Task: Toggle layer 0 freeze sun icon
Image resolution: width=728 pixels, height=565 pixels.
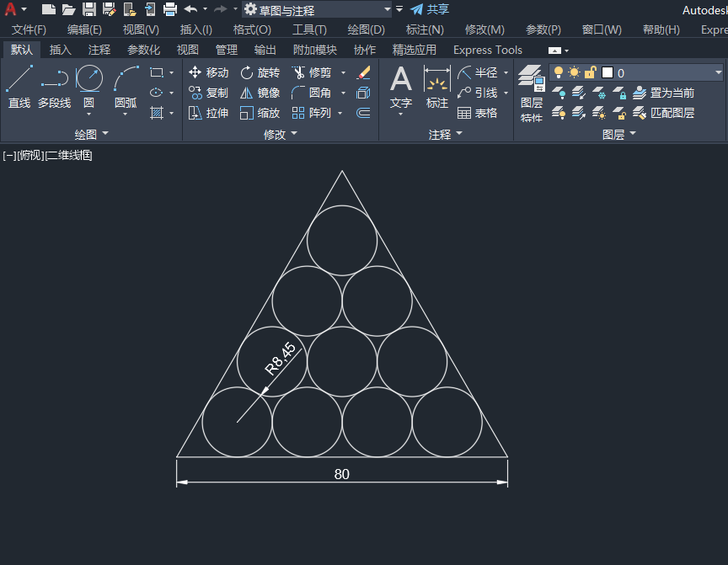Action: (575, 72)
